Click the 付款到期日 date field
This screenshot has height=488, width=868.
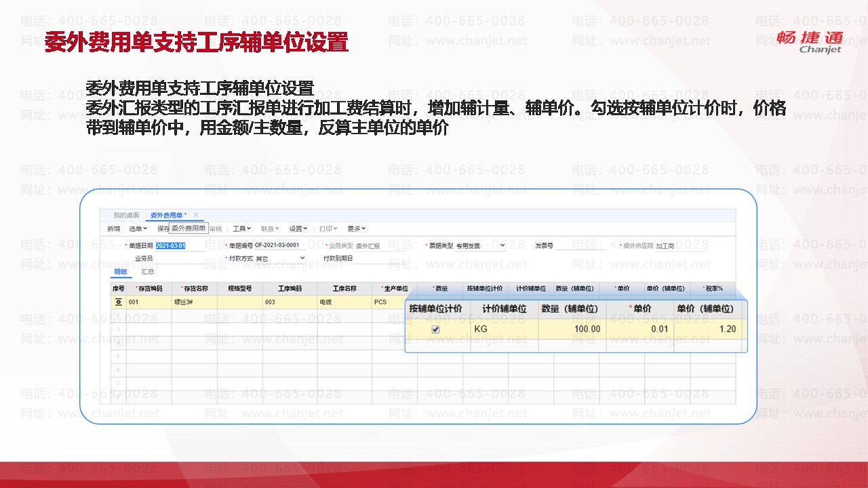(x=380, y=259)
